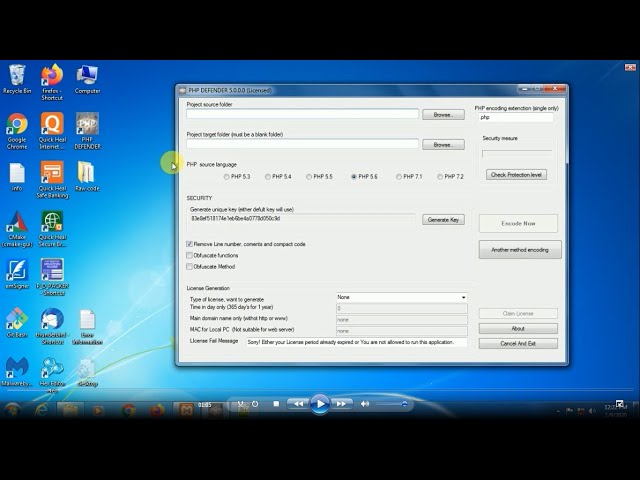The image size is (640, 480).
Task: Click the Project source folder field
Action: tap(302, 114)
